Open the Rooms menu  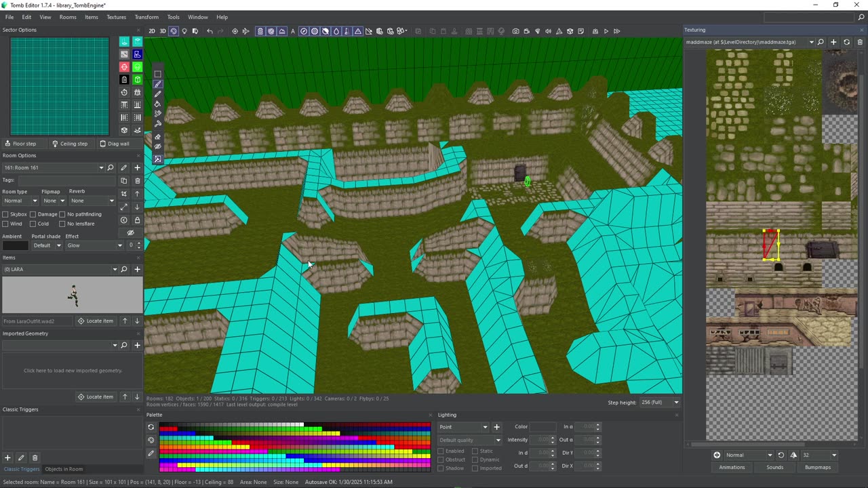(x=68, y=17)
